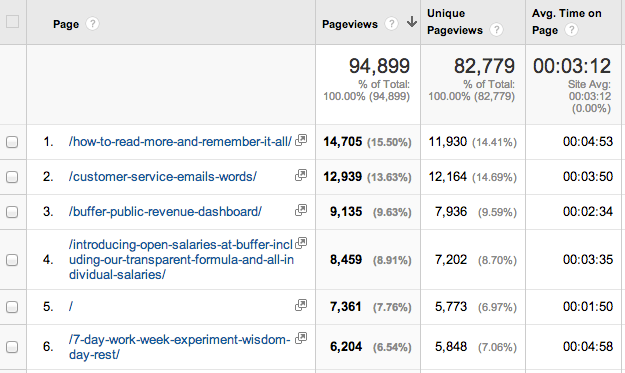Screen dimensions: 625x373
Task: Toggle select-all checkbox in table header
Action: click(x=12, y=22)
